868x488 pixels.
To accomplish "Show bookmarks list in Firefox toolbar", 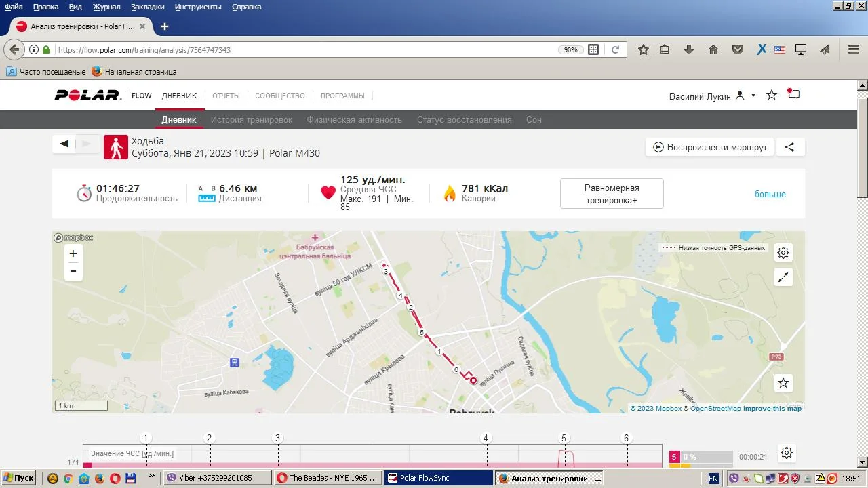I will [665, 49].
